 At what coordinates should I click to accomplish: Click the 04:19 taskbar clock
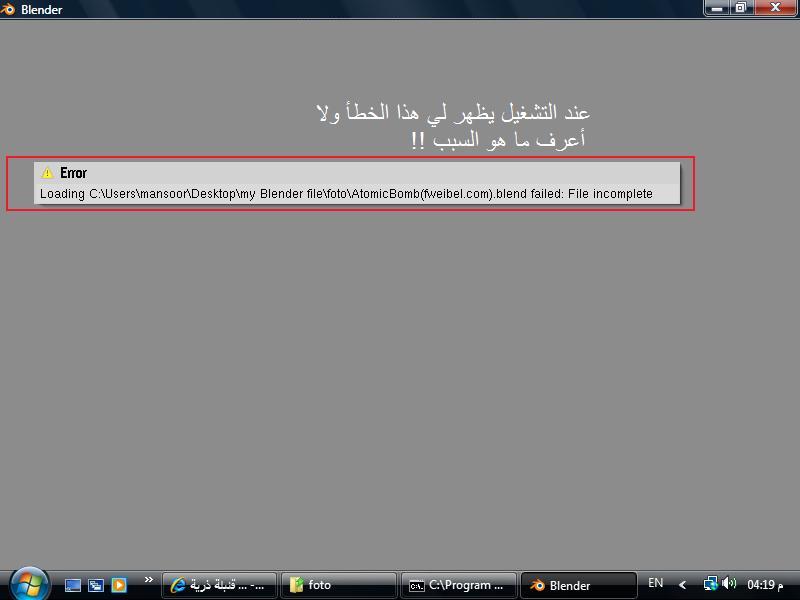tap(765, 584)
